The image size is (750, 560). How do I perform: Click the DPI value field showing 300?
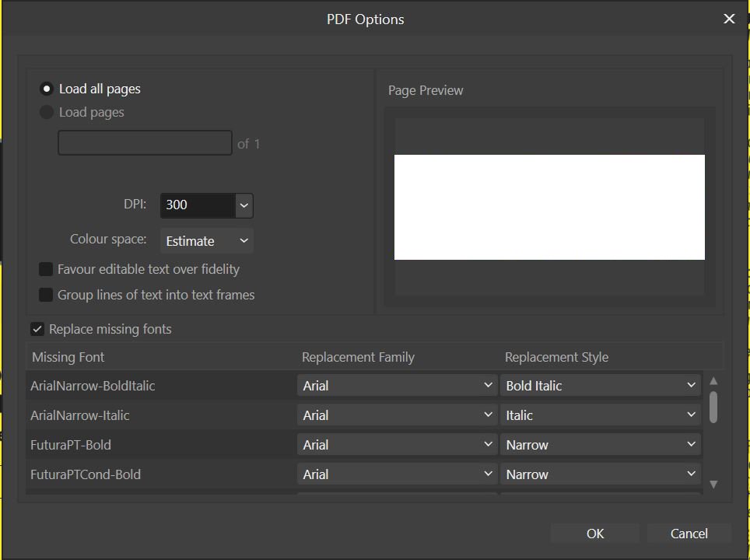pos(198,205)
